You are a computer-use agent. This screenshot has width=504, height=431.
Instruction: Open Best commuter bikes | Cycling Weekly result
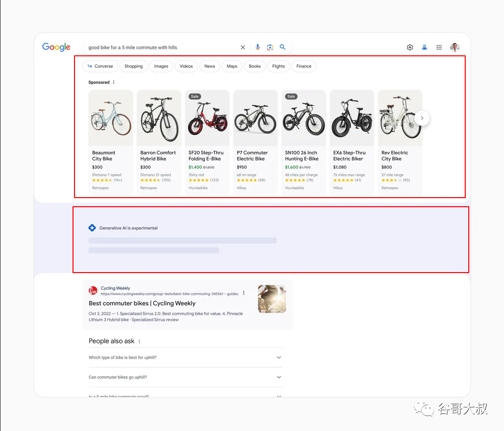(142, 303)
